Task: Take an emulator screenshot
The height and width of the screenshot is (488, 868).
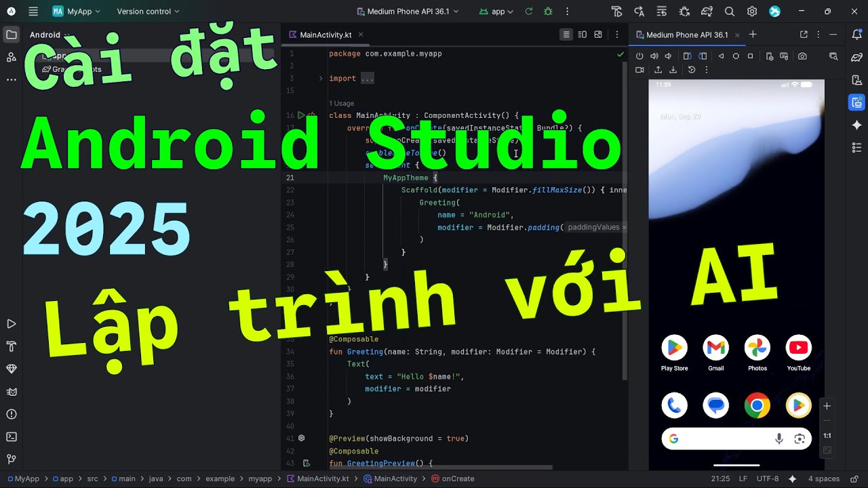Action: tap(803, 56)
